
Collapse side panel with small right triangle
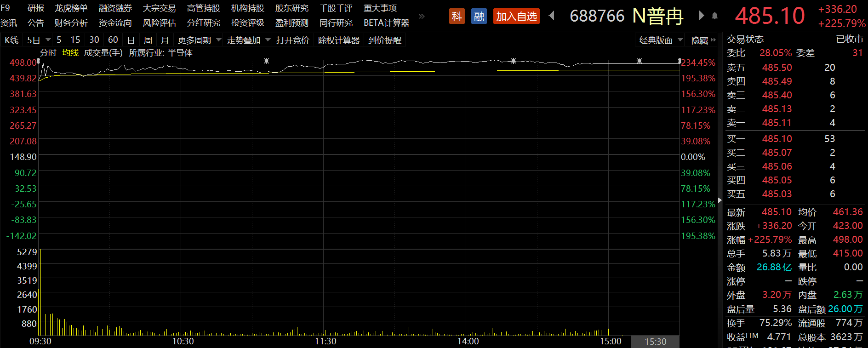[x=720, y=200]
